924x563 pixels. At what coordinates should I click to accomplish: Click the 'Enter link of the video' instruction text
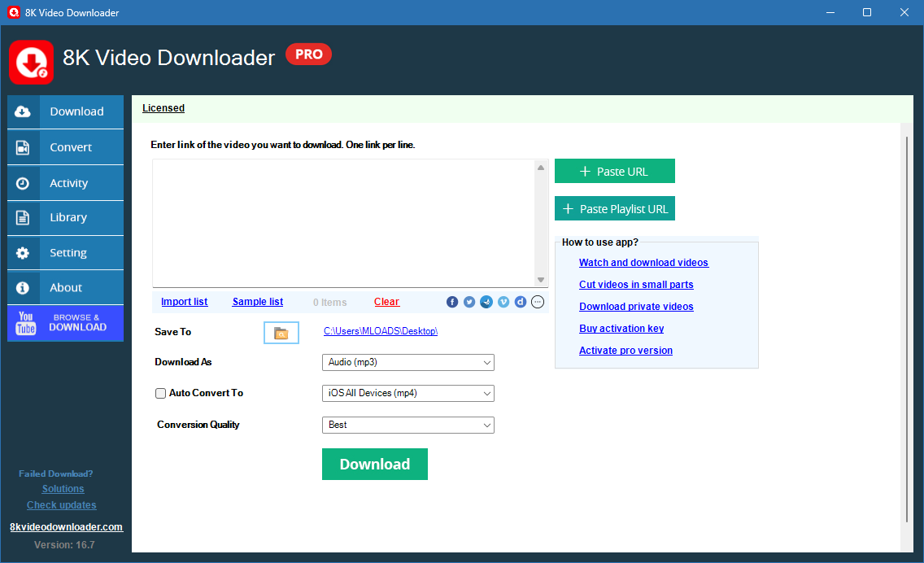click(283, 145)
